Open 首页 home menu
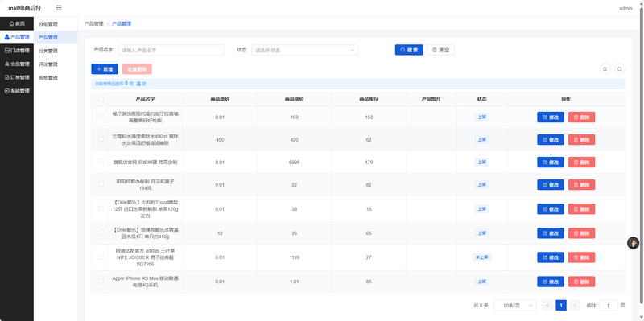Viewport: 644px width, 321px height. (17, 23)
